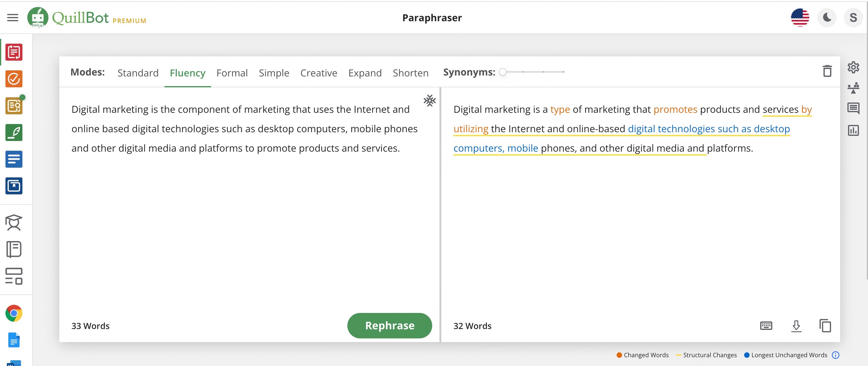Viewport: 868px width, 366px height.
Task: Open the Summarizer tool
Action: (14, 159)
